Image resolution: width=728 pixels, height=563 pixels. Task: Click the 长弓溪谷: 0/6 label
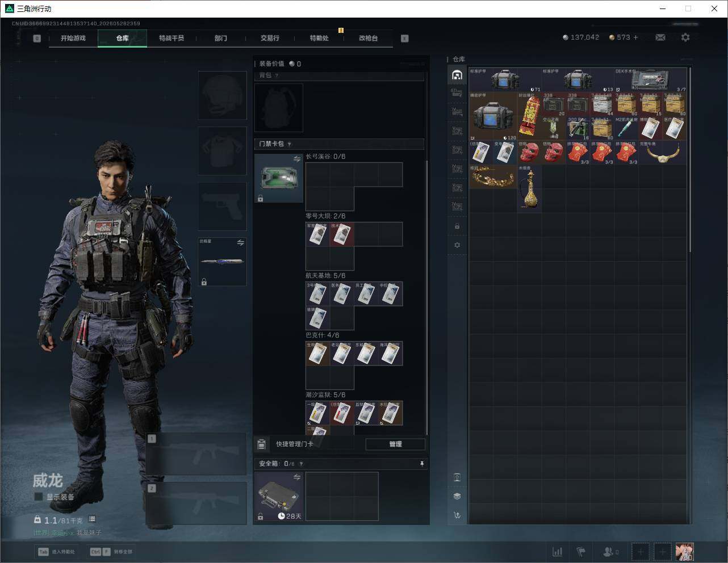(x=325, y=157)
